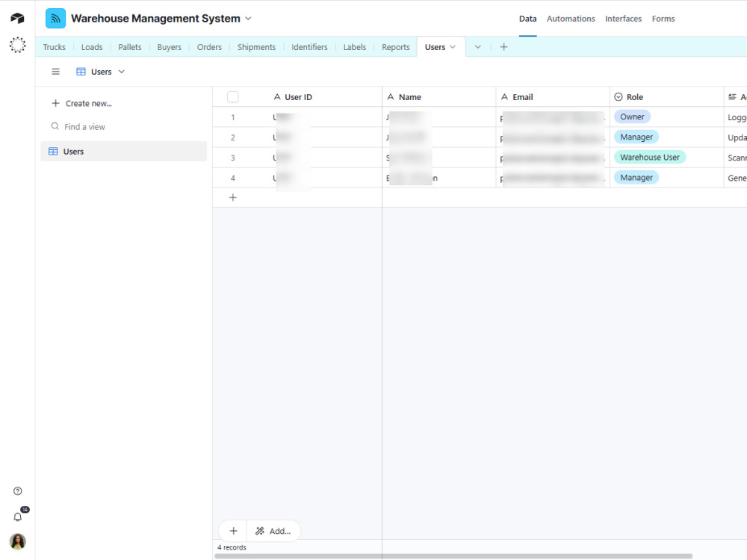Screen dimensions: 747x560
Task: Click the magic wand Add icon
Action: [x=260, y=531]
